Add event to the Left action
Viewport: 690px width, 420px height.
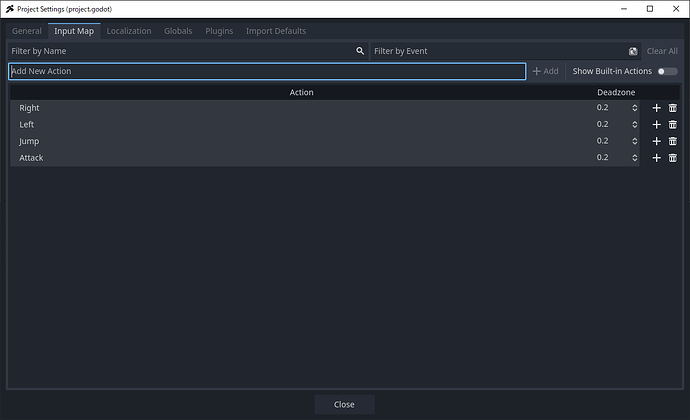[x=656, y=125]
